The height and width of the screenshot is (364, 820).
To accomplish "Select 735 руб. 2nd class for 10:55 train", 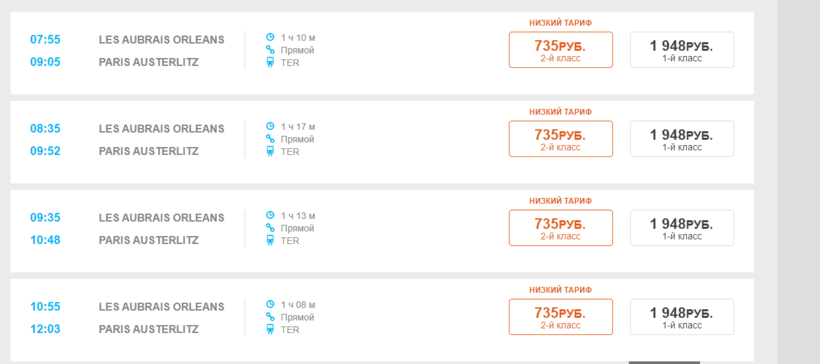I will 561,316.
